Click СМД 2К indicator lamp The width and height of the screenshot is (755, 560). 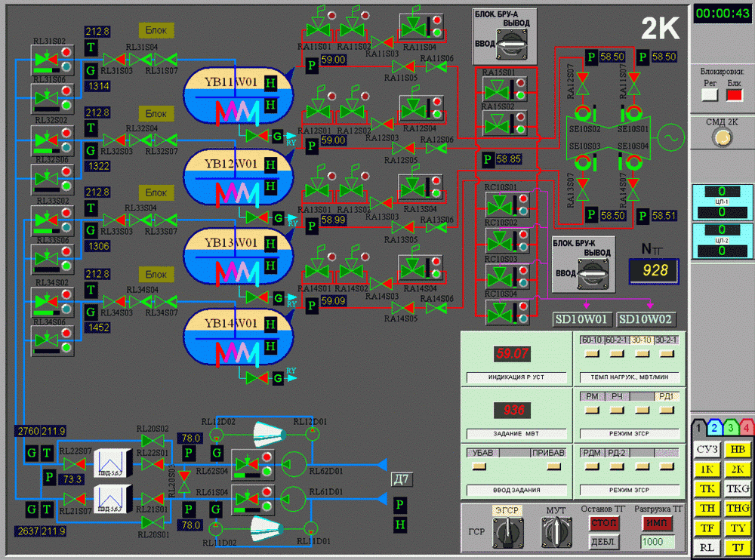click(x=722, y=138)
